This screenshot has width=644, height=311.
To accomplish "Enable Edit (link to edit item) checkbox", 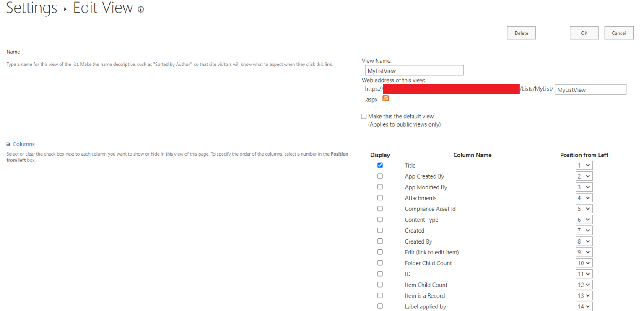I will 380,252.
